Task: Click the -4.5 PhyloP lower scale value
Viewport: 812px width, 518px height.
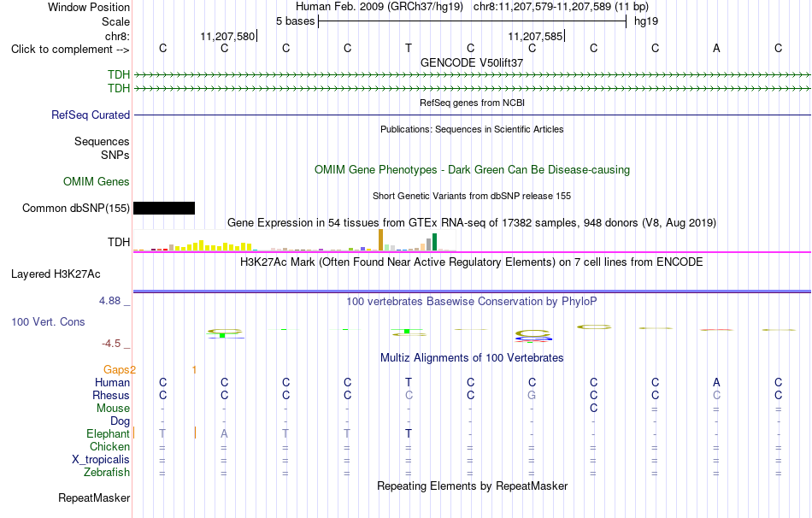Action: pyautogui.click(x=111, y=344)
